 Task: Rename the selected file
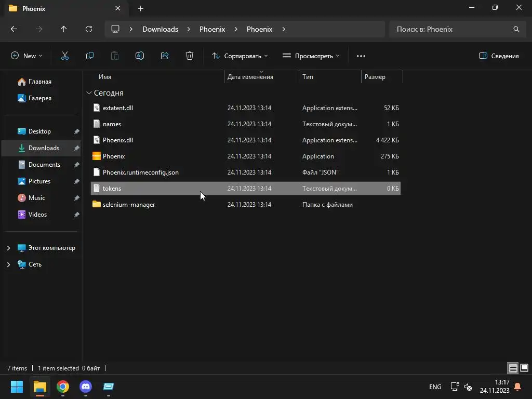(140, 56)
